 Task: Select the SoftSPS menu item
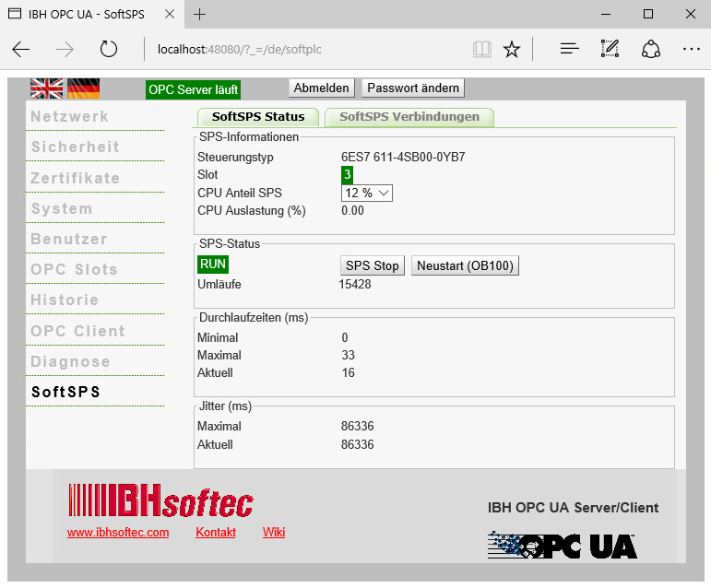point(65,392)
